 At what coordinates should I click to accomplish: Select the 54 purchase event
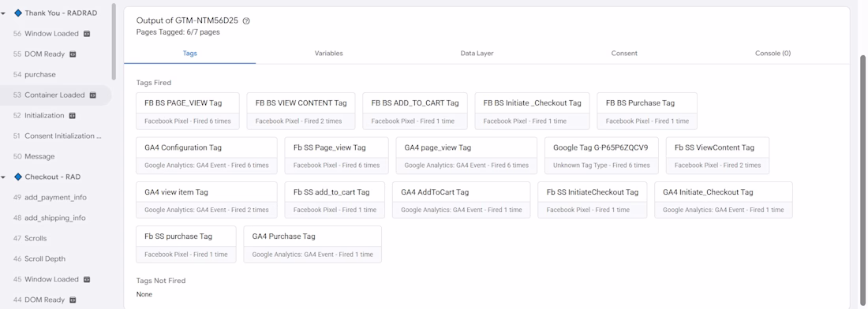[55, 75]
